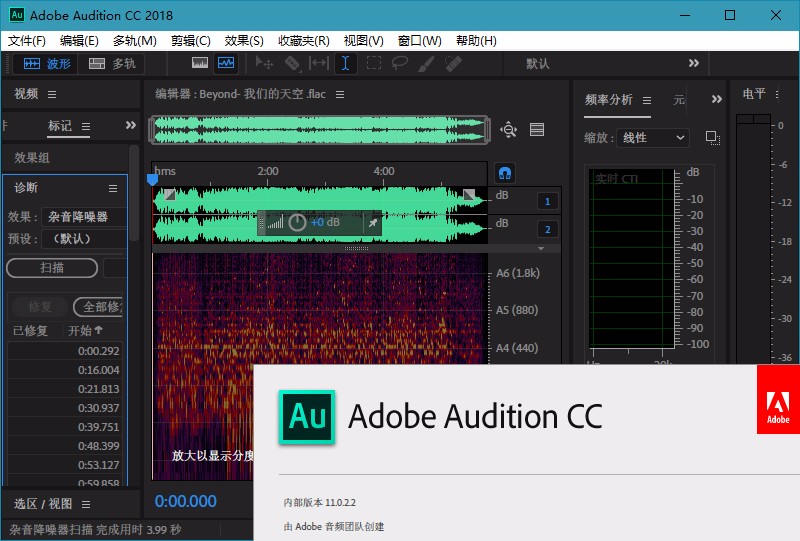Click the zoom navigator magnifier icon
The width and height of the screenshot is (800, 541).
pyautogui.click(x=508, y=129)
